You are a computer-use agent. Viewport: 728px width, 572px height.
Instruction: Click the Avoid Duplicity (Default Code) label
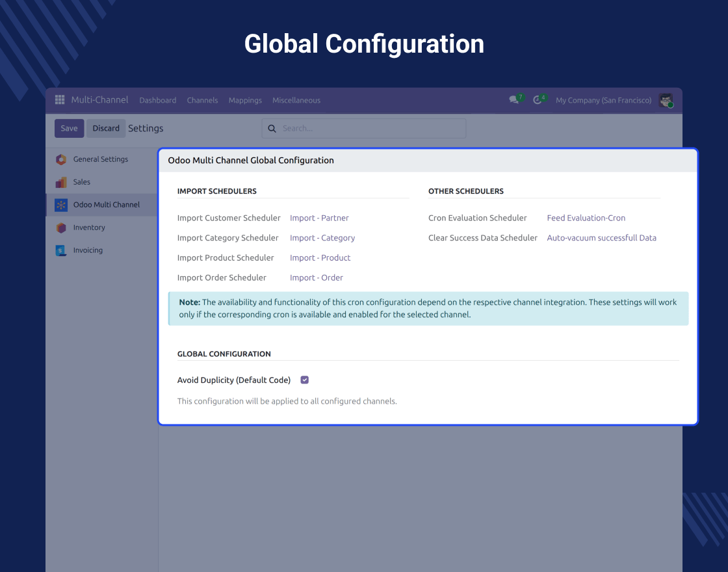[234, 380]
